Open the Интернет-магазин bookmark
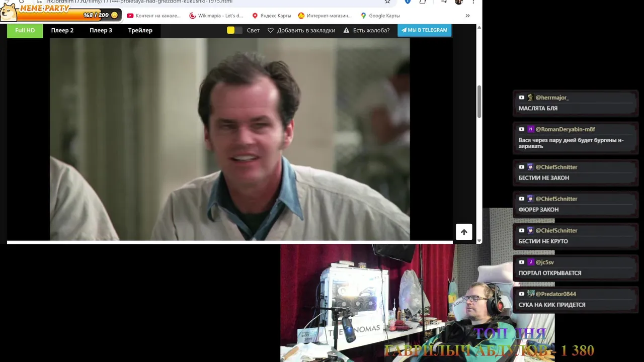Screen dimensions: 644x362 [325, 16]
